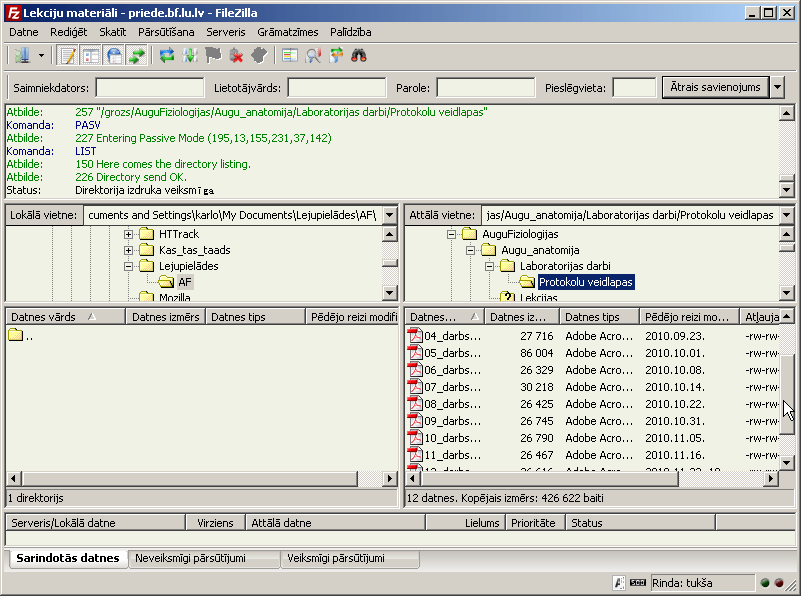Screen dimensions: 801x596
Task: Select 11_darbs PDF file icon
Action: click(x=415, y=455)
